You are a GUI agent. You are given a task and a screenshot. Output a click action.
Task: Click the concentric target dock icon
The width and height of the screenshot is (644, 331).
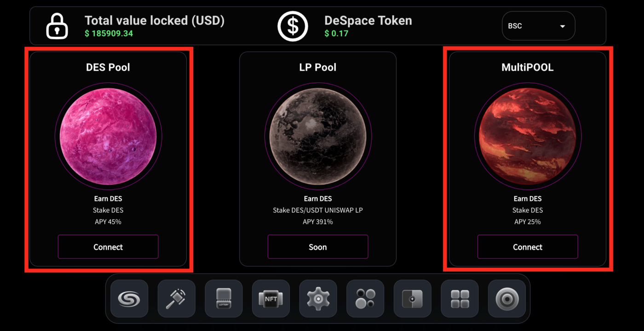click(x=506, y=299)
